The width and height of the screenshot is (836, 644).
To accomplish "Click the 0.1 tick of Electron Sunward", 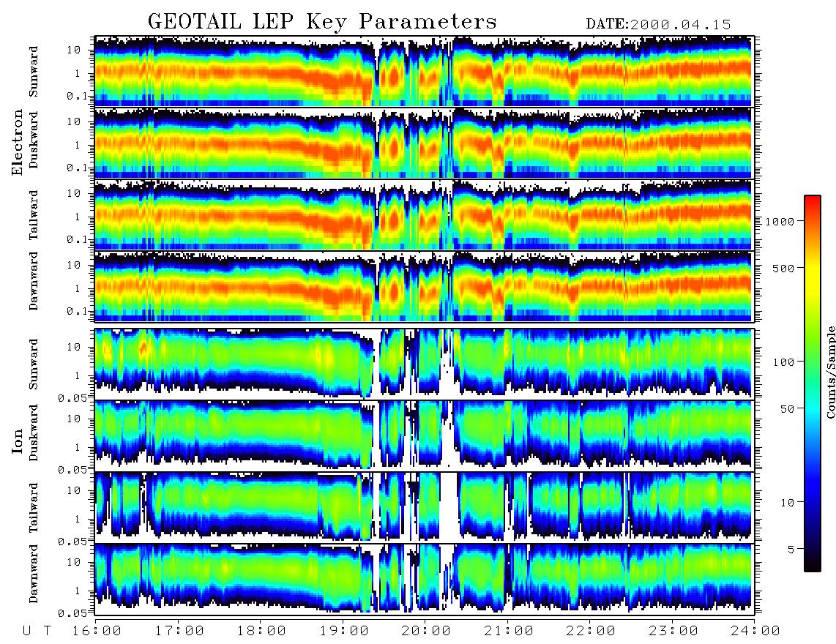I will click(x=78, y=97).
